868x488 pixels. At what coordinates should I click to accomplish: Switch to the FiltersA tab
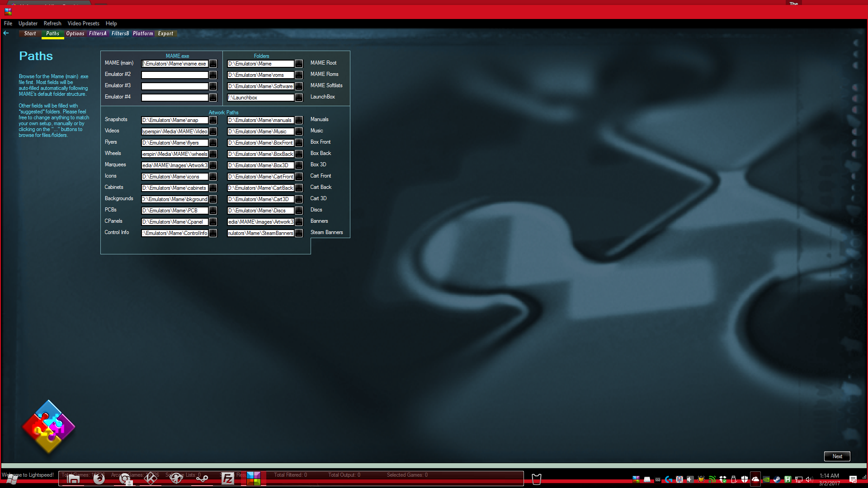click(98, 33)
